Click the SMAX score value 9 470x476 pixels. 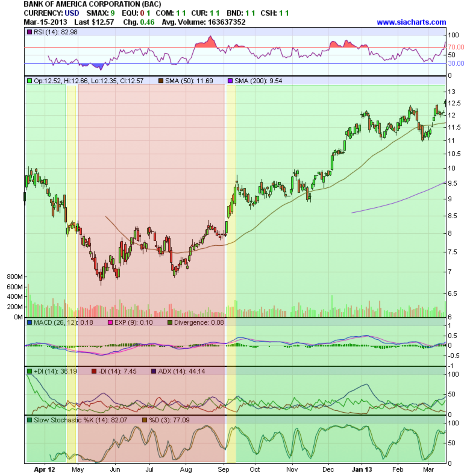click(x=113, y=13)
